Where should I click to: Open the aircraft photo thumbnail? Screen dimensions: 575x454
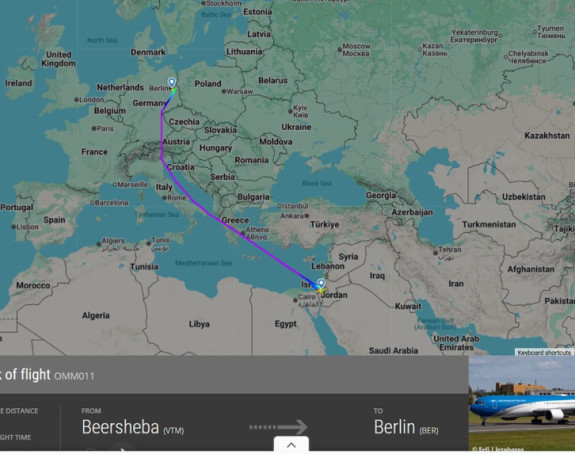[x=521, y=403]
